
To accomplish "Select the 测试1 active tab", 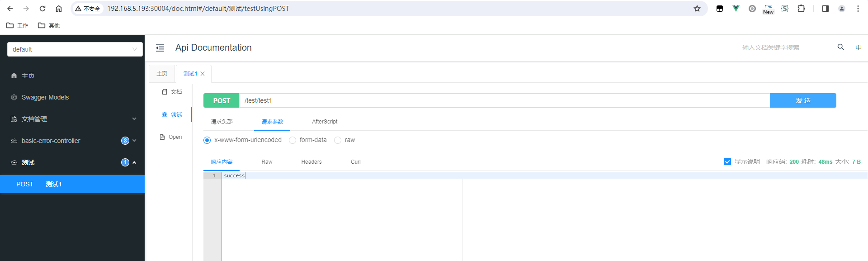I will pyautogui.click(x=190, y=74).
